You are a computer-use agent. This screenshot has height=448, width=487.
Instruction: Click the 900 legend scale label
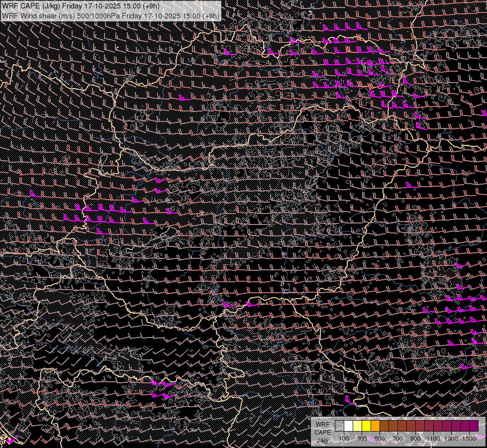tap(415, 439)
